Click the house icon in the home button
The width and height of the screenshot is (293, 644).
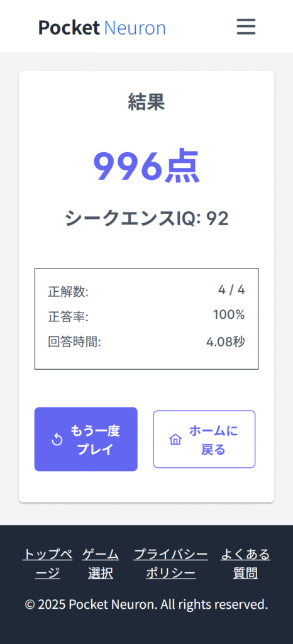[x=175, y=440]
